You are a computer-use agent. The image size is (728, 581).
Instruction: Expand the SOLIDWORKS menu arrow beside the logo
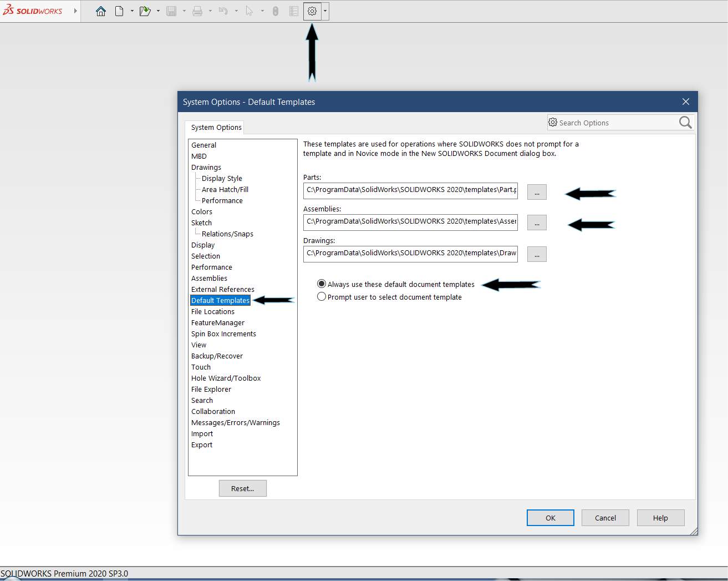tap(75, 11)
